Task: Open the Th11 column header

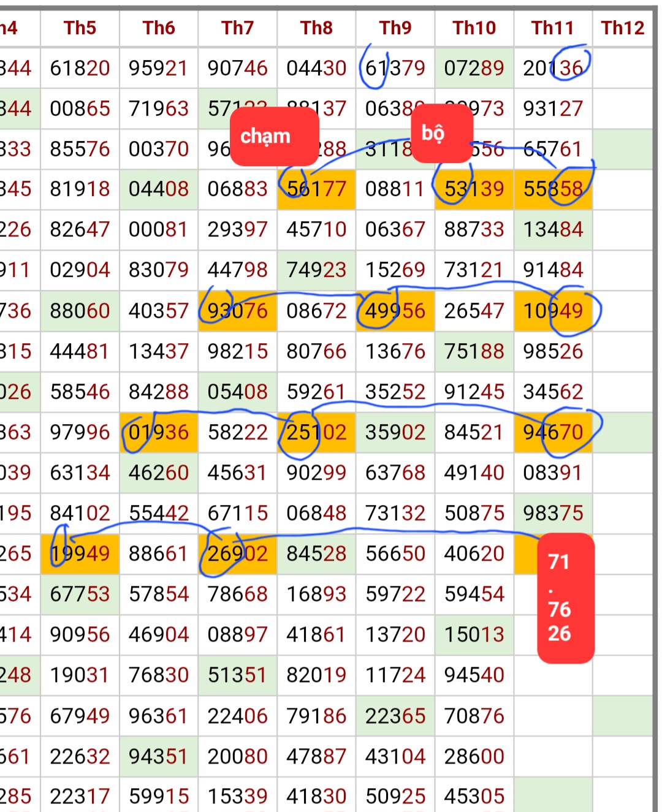Action: click(553, 28)
